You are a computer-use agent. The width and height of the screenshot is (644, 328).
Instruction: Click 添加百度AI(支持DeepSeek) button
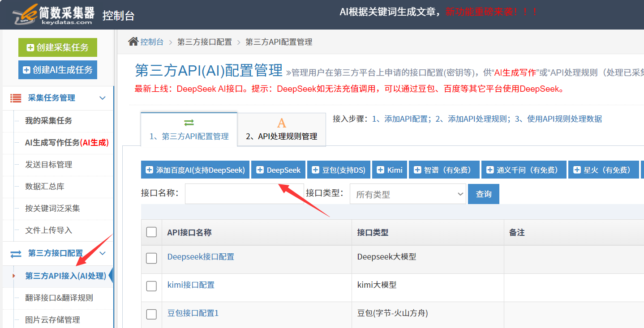[x=195, y=170]
